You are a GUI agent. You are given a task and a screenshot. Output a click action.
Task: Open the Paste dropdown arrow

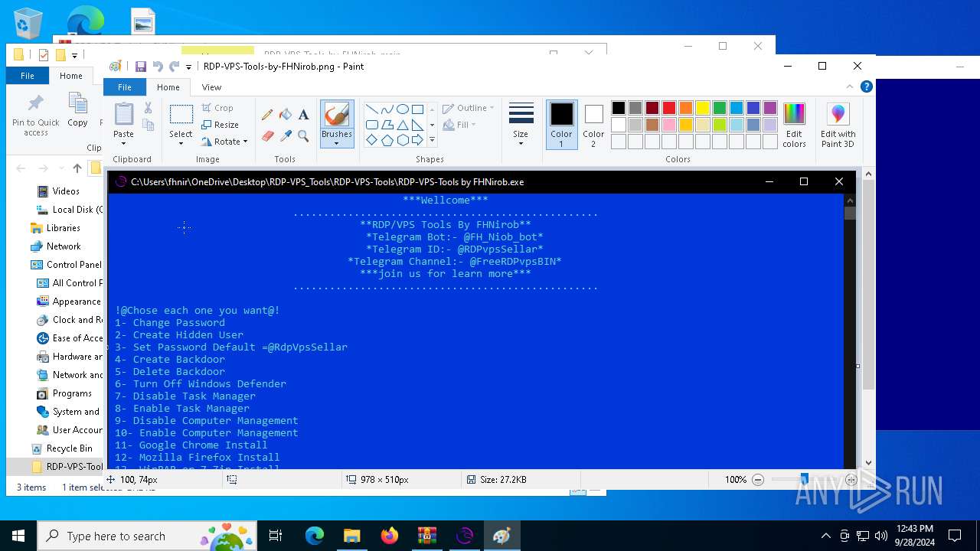pyautogui.click(x=123, y=142)
